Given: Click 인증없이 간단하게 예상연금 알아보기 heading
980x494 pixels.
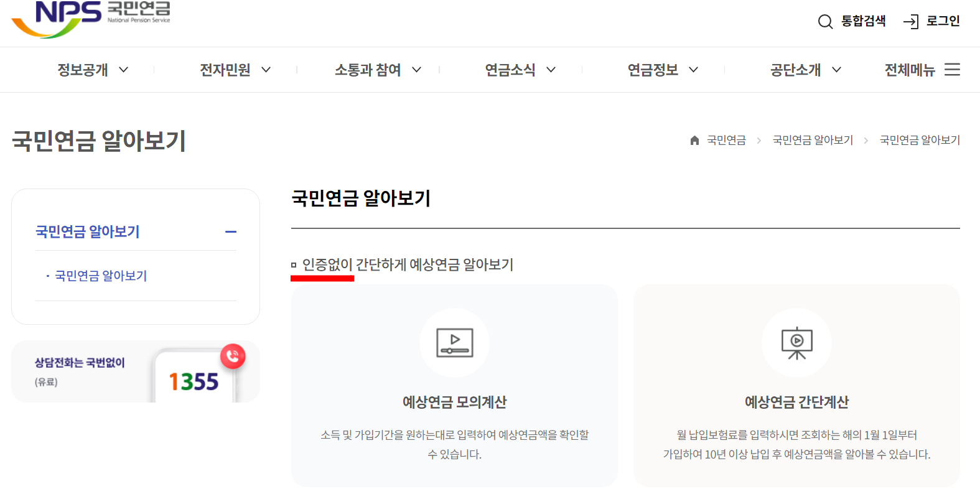Looking at the screenshot, I should coord(408,265).
